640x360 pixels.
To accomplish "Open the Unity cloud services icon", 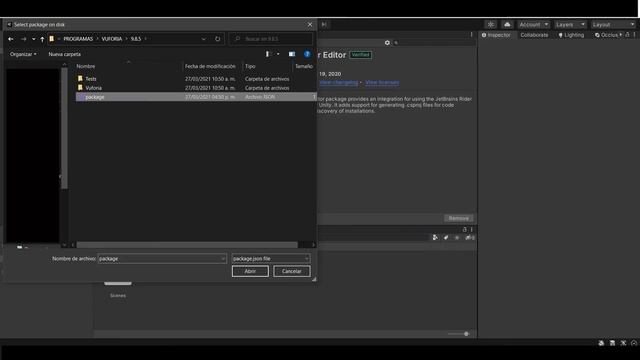I will point(507,24).
